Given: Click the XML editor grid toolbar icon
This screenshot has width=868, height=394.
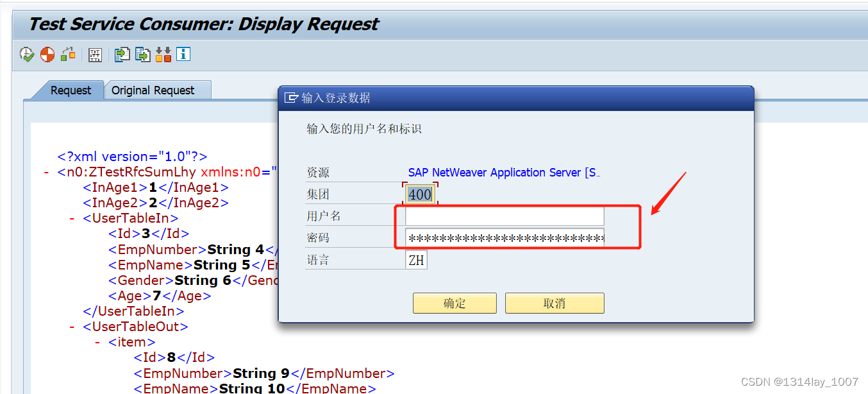Looking at the screenshot, I should pyautogui.click(x=95, y=55).
